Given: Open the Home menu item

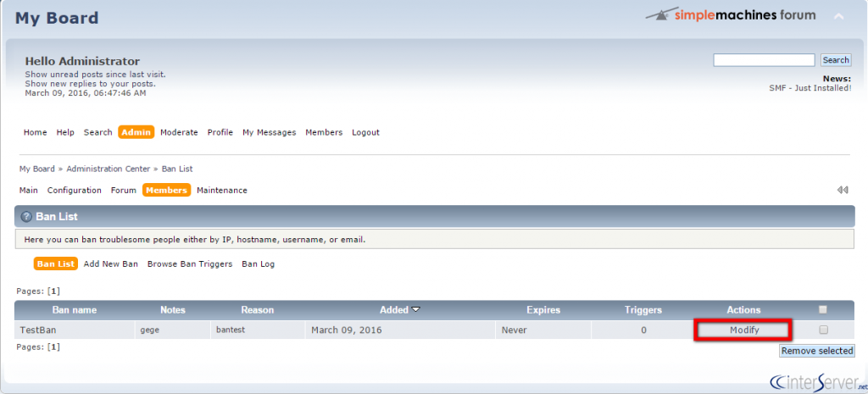Looking at the screenshot, I should tap(36, 132).
